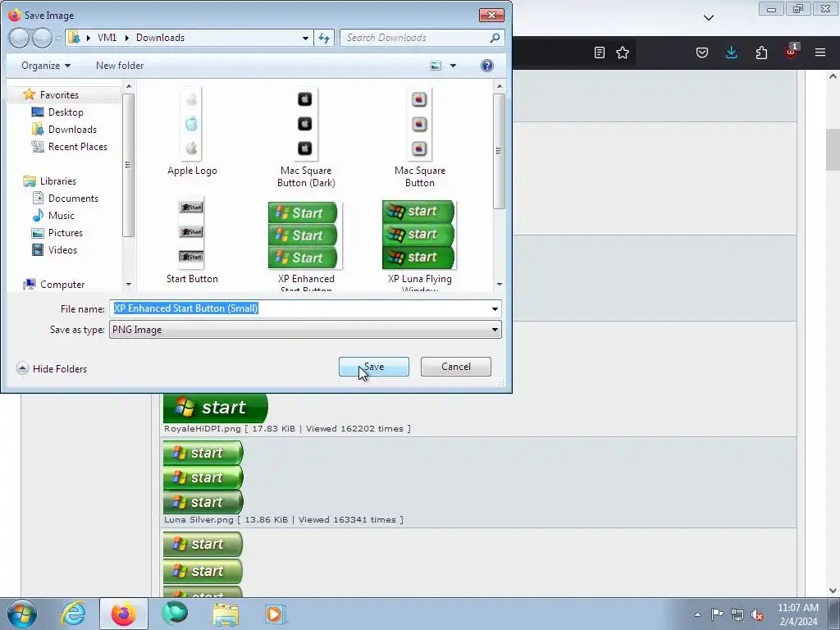Image resolution: width=840 pixels, height=630 pixels.
Task: Click the change view icon in dialog toolbar
Action: (x=436, y=66)
